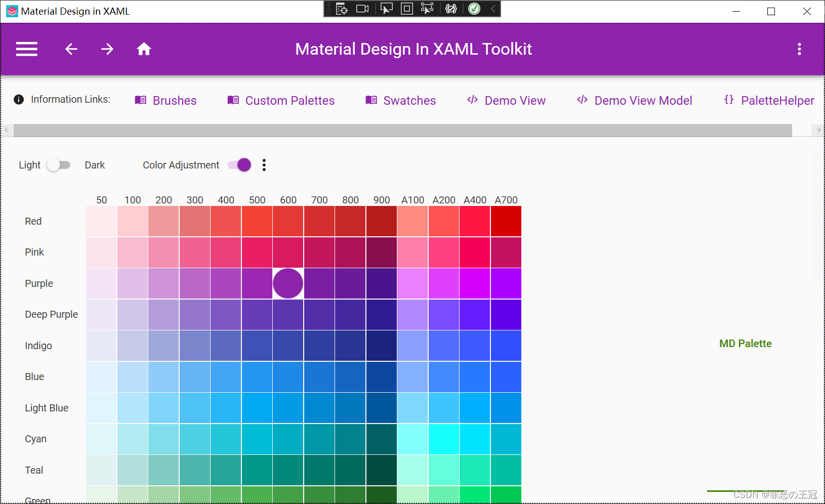Click the 'Deep Purple' row label
This screenshot has height=504, width=825.
51,315
